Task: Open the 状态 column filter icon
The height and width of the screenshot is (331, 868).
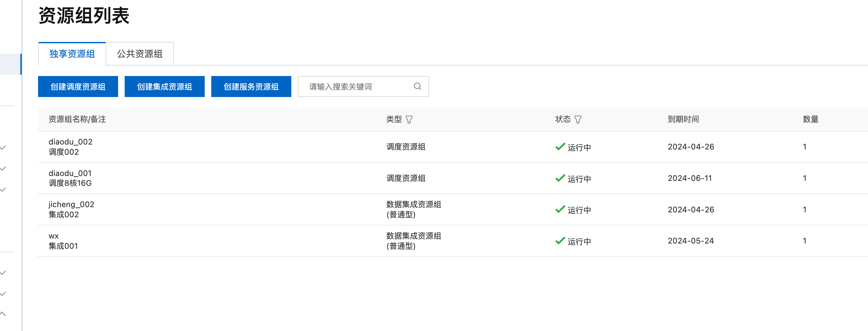Action: coord(578,120)
